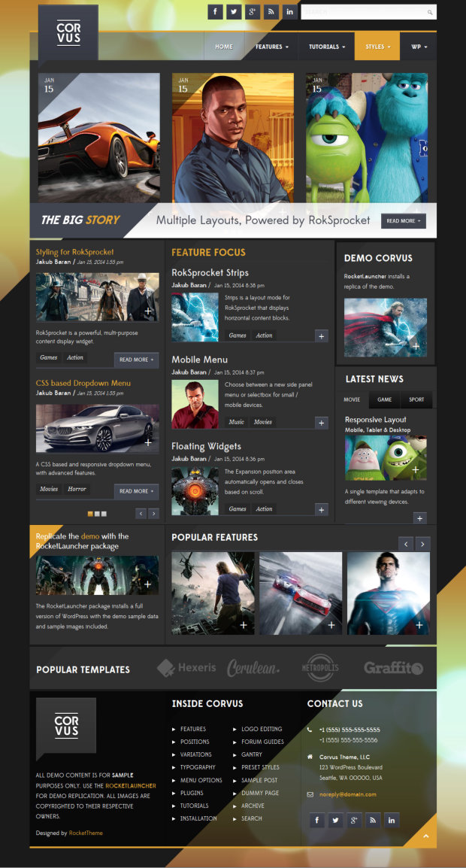Open the CSS based Dropdown Menu title
This screenshot has width=466, height=868.
(83, 383)
